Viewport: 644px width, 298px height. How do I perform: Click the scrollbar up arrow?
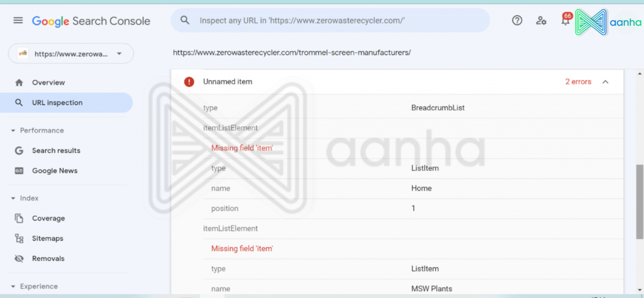point(640,74)
